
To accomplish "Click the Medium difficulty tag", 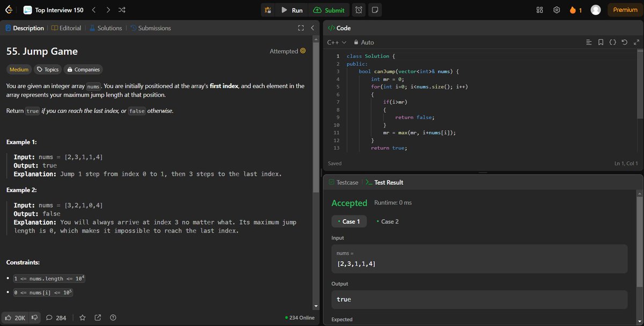I will pos(19,69).
